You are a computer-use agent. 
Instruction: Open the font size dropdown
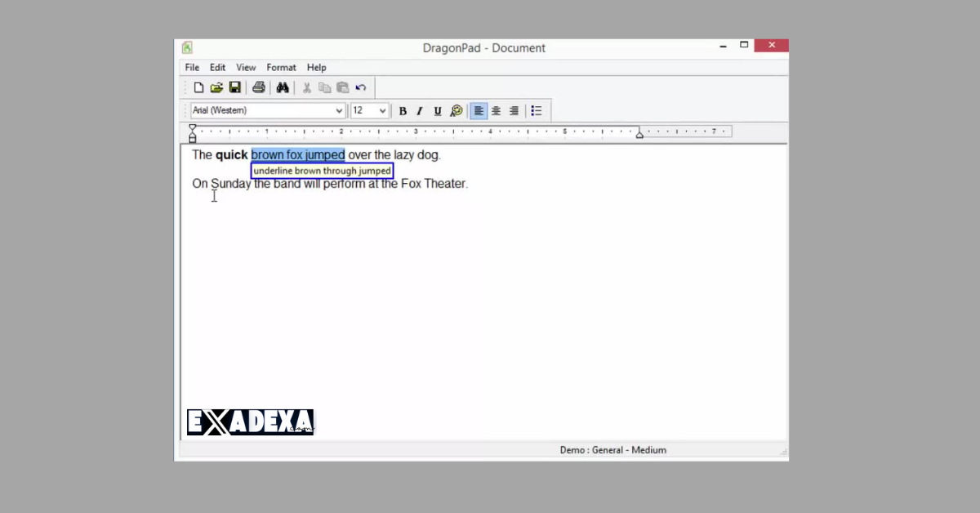(382, 109)
